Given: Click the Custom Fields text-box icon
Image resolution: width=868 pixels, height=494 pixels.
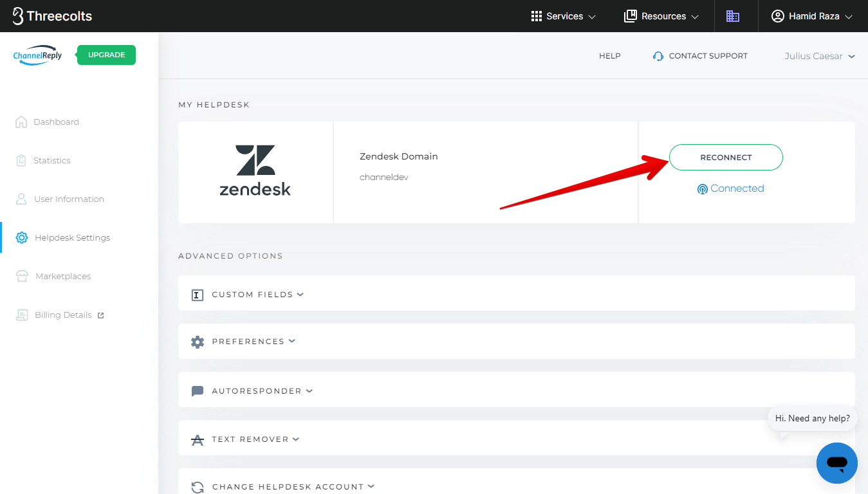Looking at the screenshot, I should pos(198,295).
